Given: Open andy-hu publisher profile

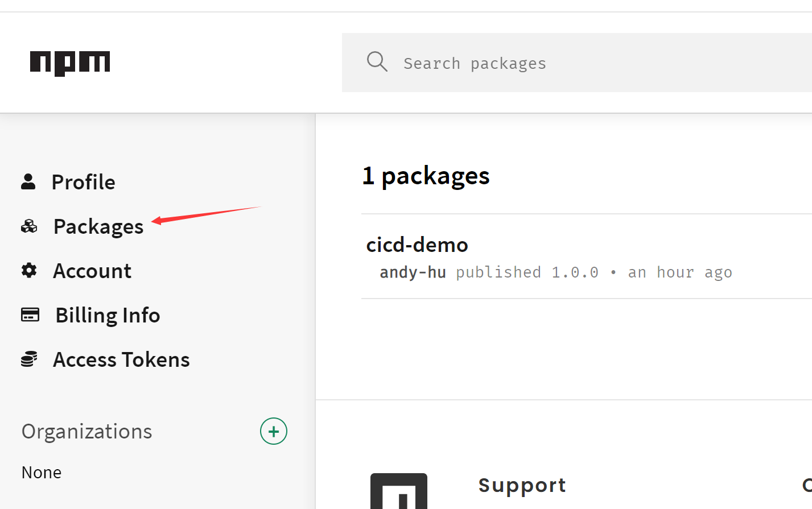Looking at the screenshot, I should [x=413, y=272].
